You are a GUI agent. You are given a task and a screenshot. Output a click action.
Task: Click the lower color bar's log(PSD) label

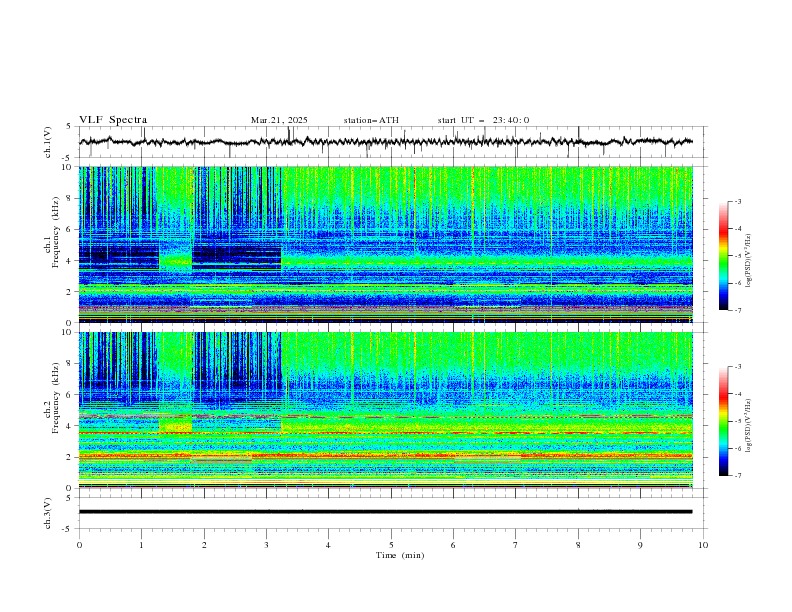[748, 425]
